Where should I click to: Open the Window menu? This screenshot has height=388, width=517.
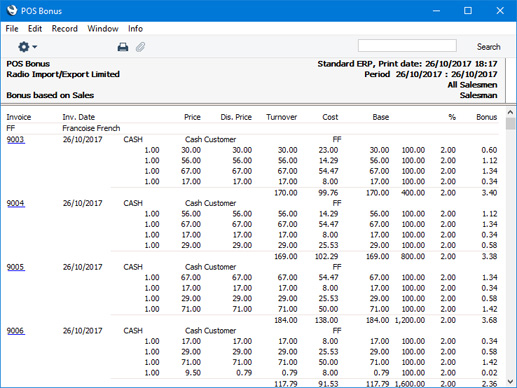point(103,29)
